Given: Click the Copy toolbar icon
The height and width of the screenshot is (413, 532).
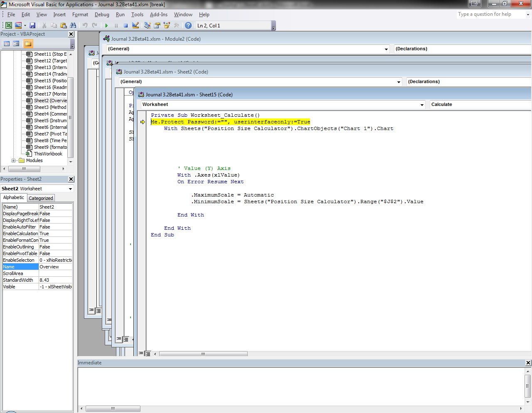Looking at the screenshot, I should 54,25.
